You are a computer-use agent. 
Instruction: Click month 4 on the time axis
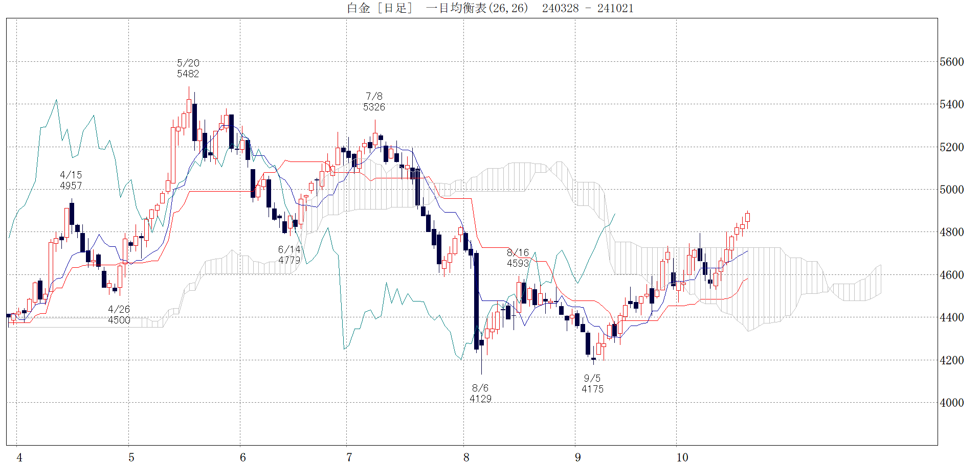click(19, 457)
